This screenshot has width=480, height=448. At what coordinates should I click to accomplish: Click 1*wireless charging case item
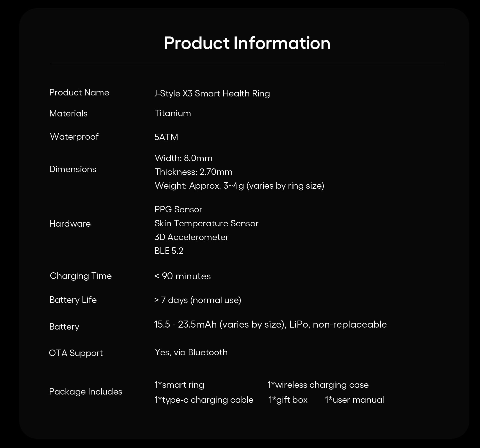point(318,385)
